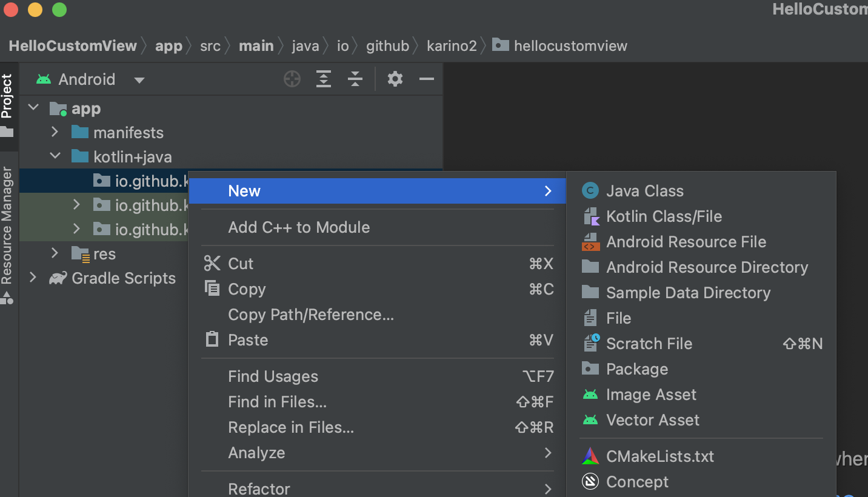The height and width of the screenshot is (497, 868).
Task: Select Find Usages menu item
Action: 377,376
